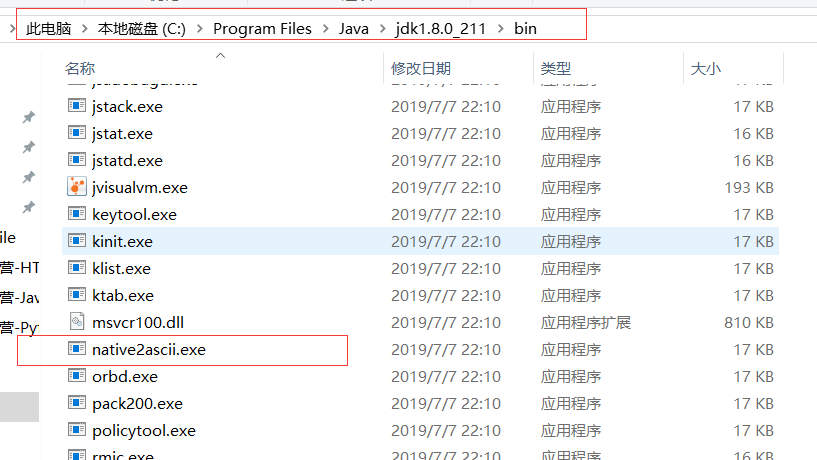Sort files by the 名称 column
This screenshot has width=817, height=460.
pyautogui.click(x=80, y=68)
